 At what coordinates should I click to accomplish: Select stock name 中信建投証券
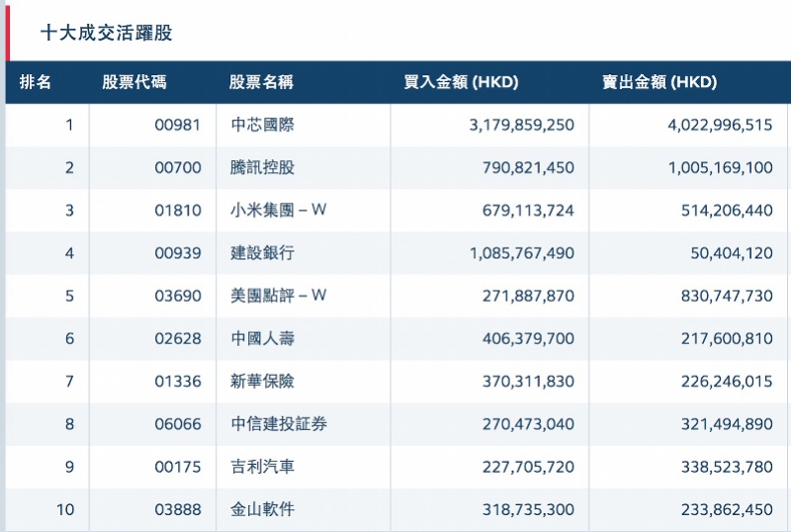[x=279, y=424]
